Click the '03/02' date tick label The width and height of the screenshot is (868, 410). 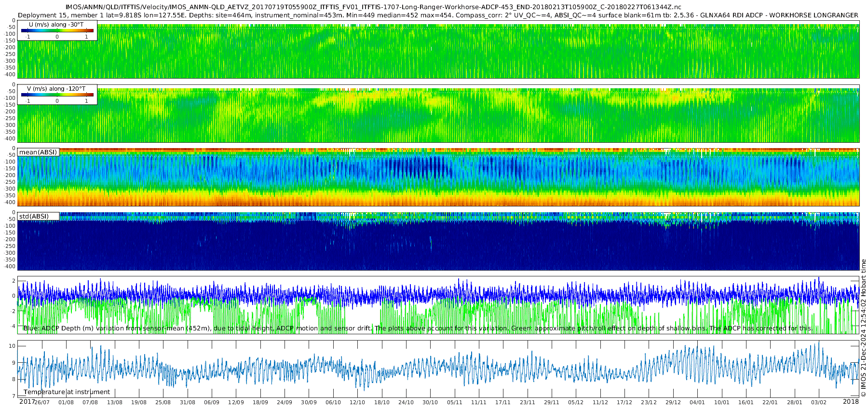pyautogui.click(x=819, y=403)
